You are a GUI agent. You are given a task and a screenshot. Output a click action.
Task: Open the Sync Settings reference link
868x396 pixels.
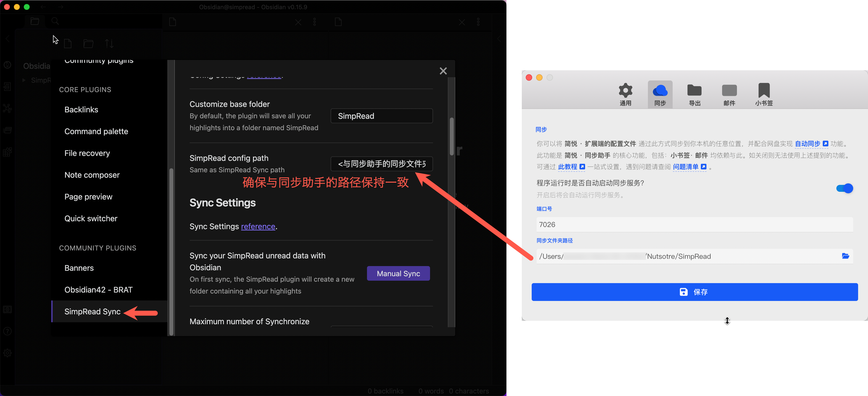(x=258, y=226)
